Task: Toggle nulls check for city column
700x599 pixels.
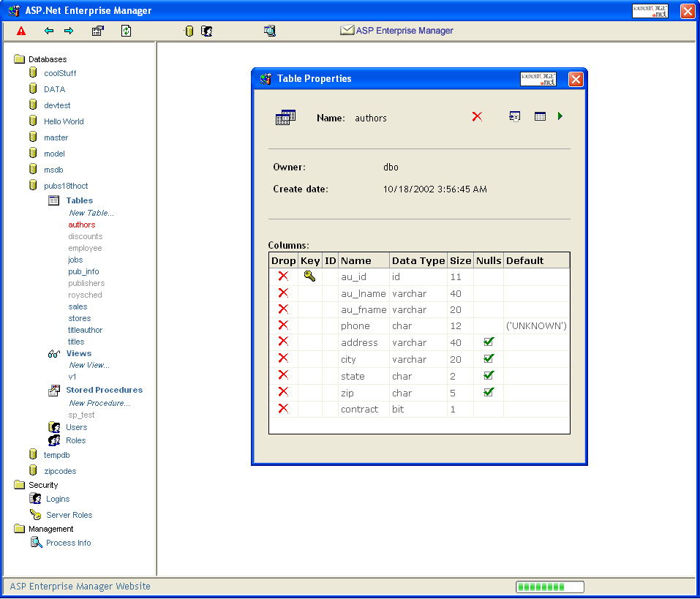Action: pyautogui.click(x=489, y=358)
